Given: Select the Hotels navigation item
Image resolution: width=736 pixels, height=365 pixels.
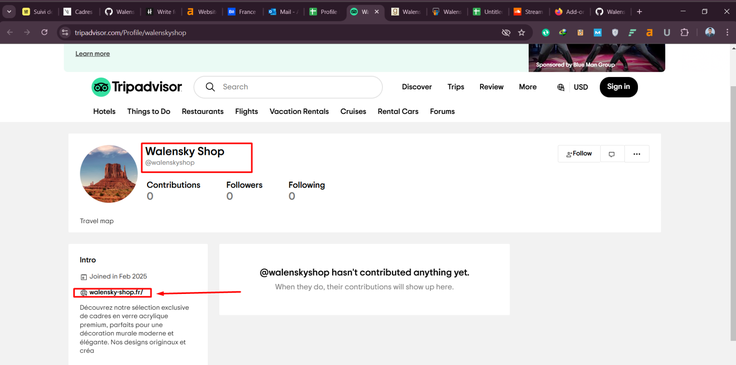Looking at the screenshot, I should (104, 112).
